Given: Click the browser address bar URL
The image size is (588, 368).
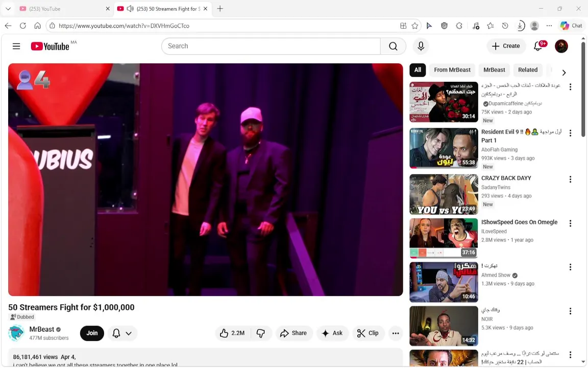Looking at the screenshot, I should (x=124, y=26).
